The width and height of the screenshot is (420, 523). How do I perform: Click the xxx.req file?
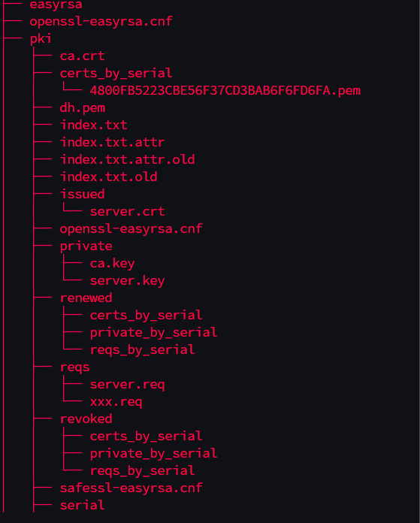click(x=116, y=402)
